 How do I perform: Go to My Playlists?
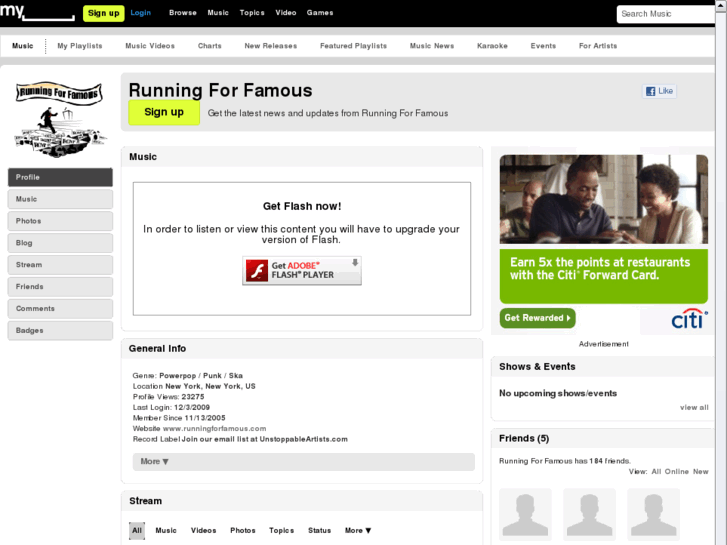point(80,46)
